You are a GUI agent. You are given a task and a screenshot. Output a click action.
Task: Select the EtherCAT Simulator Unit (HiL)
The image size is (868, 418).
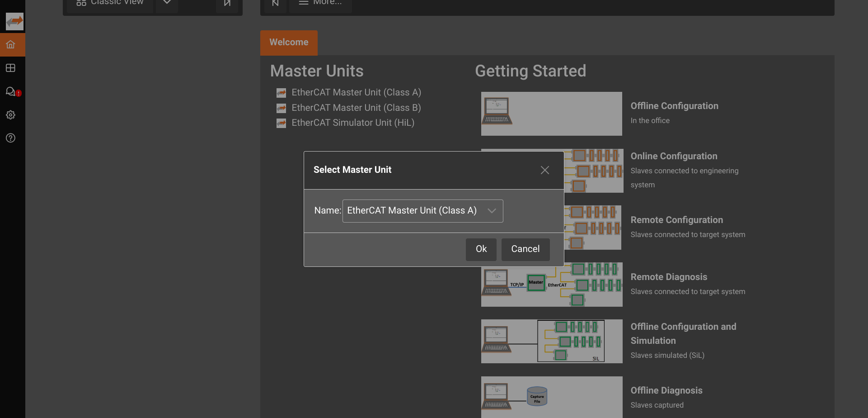pos(352,123)
